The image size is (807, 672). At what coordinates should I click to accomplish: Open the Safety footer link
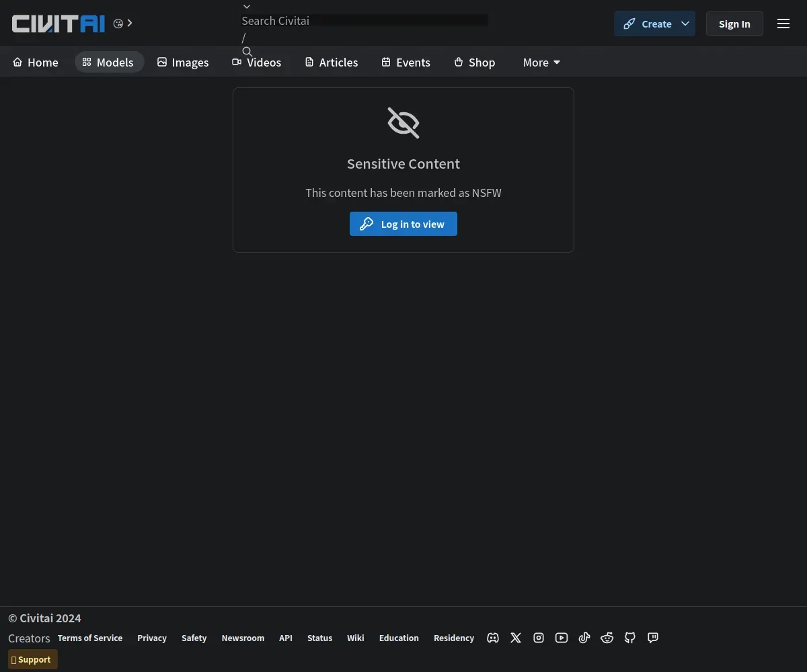point(194,638)
